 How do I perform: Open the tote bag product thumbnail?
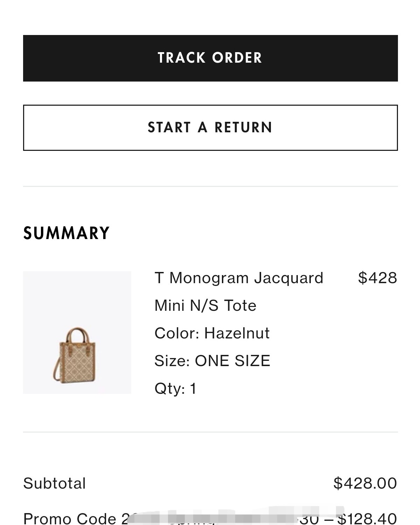point(77,332)
